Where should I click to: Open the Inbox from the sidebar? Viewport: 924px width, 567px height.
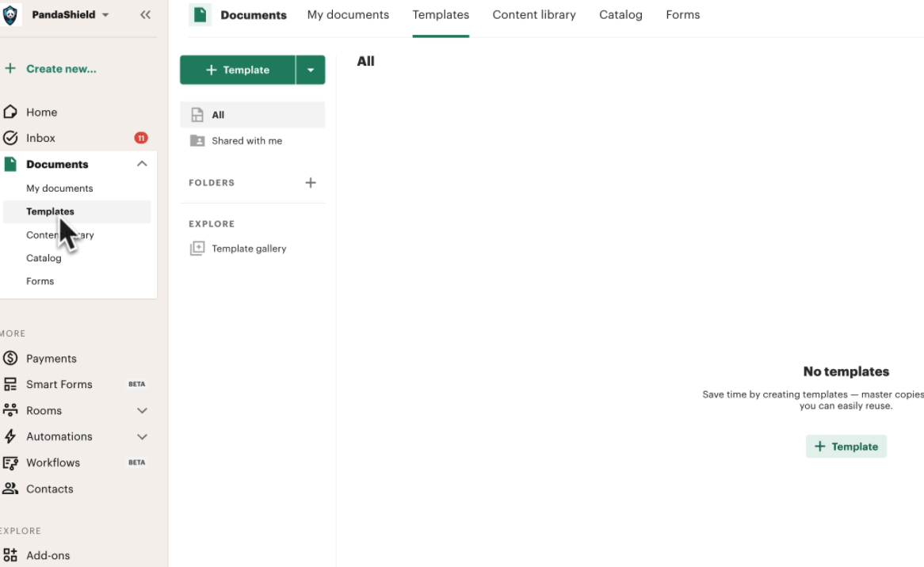click(40, 138)
